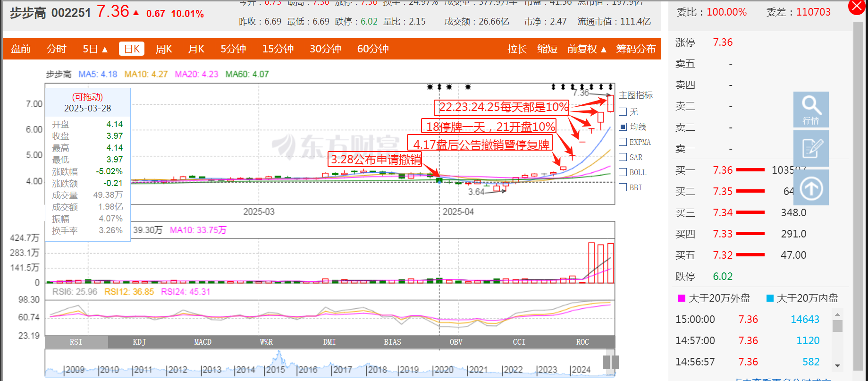Click the right panel vertical scrollbar

pos(859,196)
